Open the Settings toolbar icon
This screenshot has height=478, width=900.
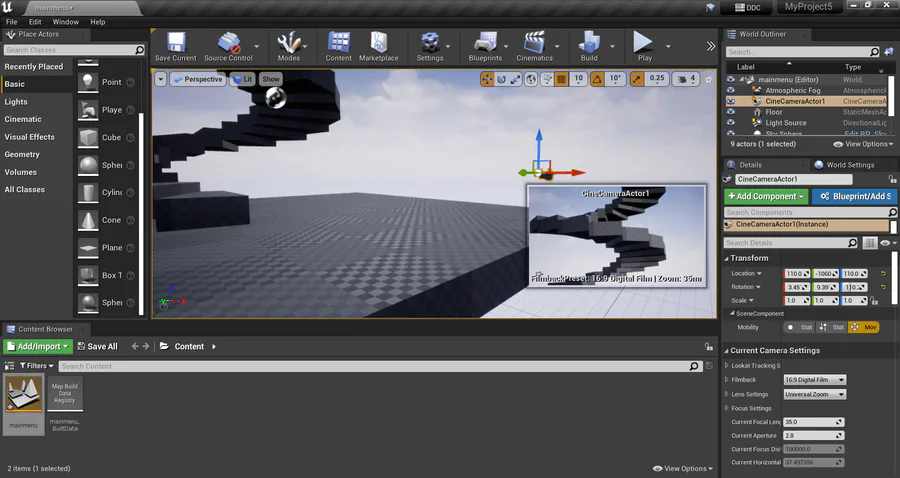(x=430, y=46)
